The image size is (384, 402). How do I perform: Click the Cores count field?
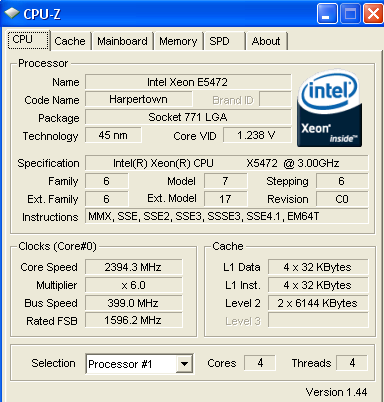(x=260, y=363)
